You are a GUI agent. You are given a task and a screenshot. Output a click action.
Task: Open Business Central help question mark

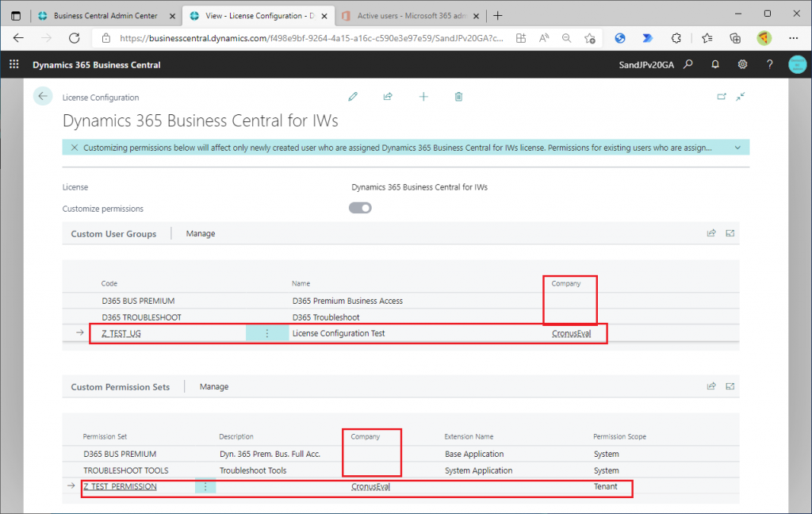pyautogui.click(x=769, y=64)
